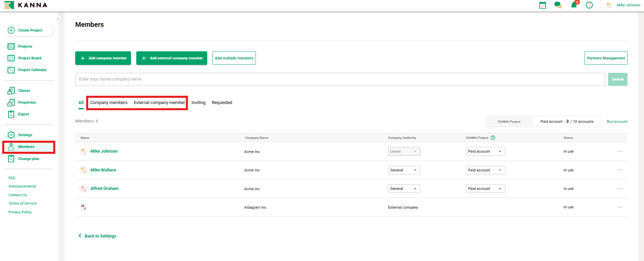Focus the name/company name search field

tap(340, 79)
